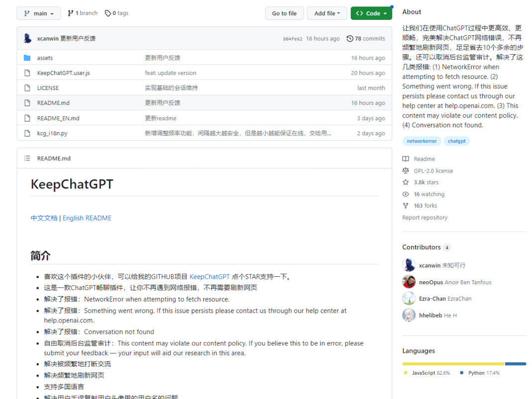Click the xcanwin author name in commit header
532x399 pixels.
(x=48, y=39)
